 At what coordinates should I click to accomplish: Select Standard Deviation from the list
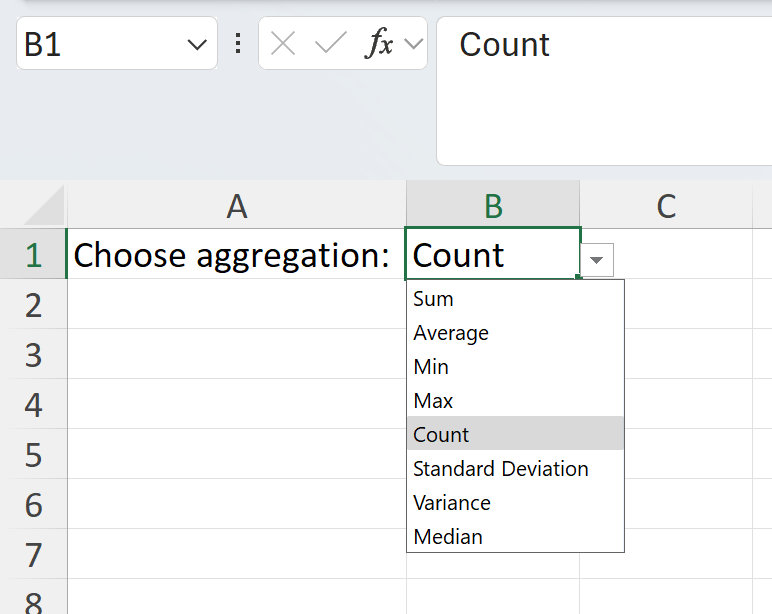tap(501, 469)
